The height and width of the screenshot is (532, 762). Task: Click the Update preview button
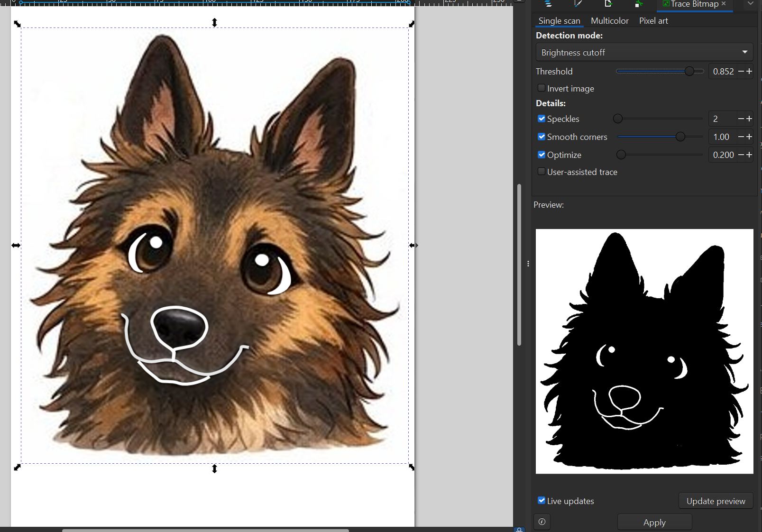tap(716, 501)
